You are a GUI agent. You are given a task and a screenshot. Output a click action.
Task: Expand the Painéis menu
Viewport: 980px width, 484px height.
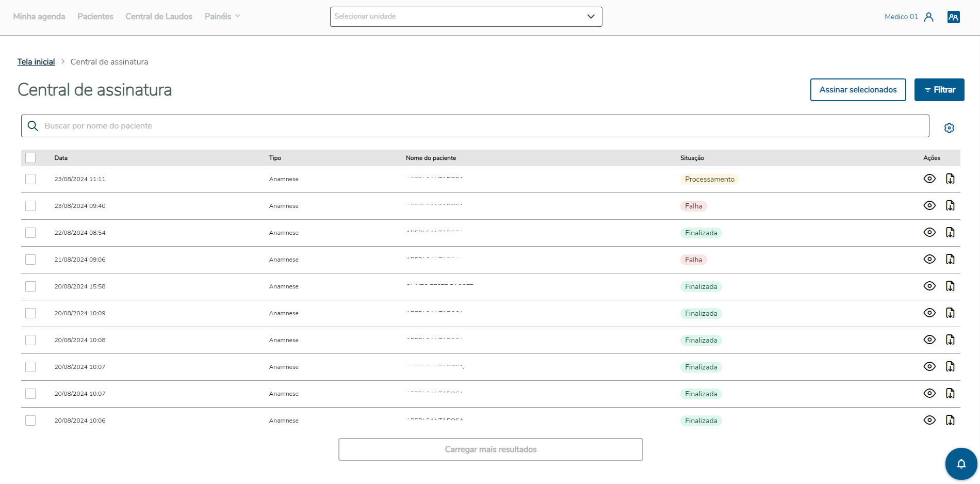click(222, 17)
